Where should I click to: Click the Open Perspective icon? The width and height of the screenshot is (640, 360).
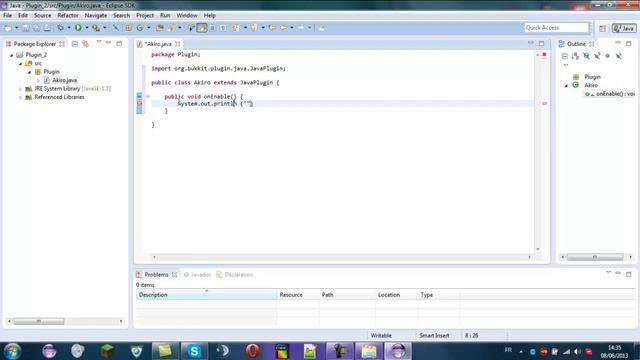(x=602, y=28)
